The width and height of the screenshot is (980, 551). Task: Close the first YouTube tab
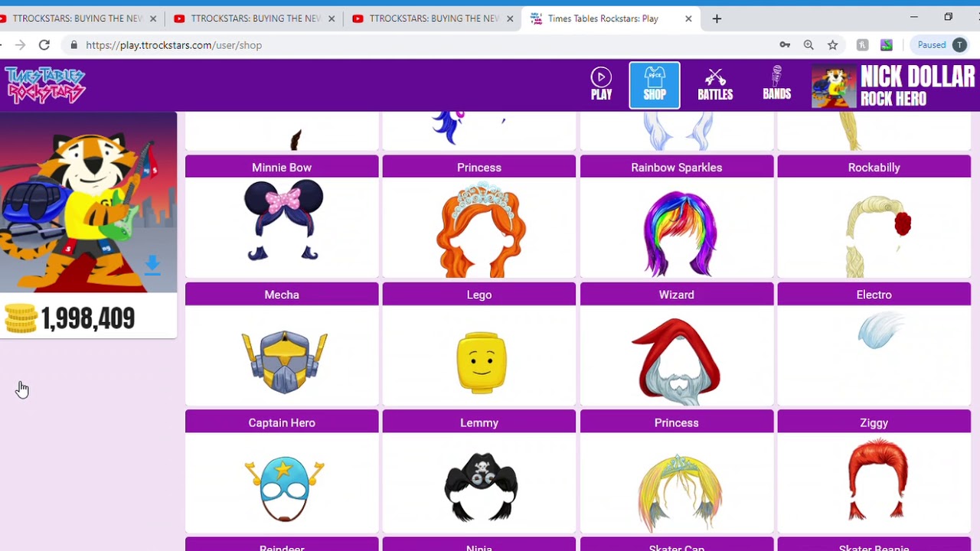[153, 18]
